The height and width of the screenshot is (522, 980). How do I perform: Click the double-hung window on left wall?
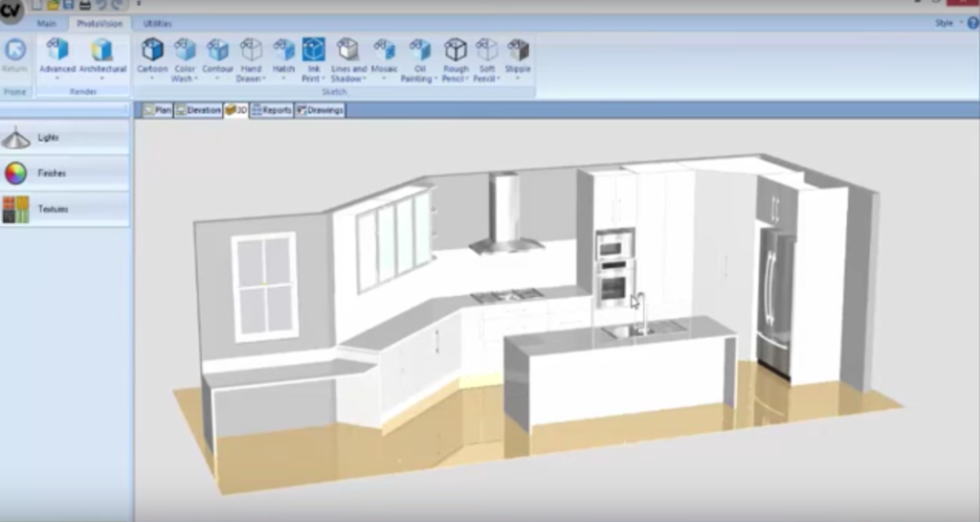tap(264, 286)
